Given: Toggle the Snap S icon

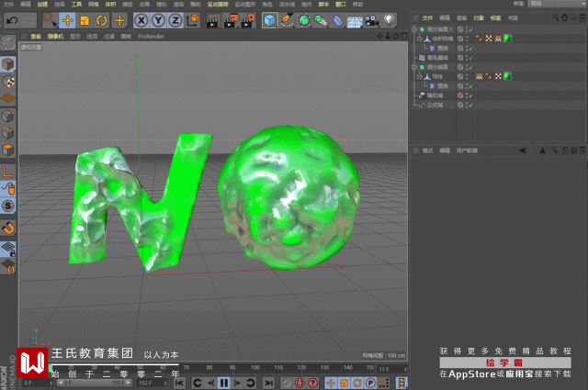Looking at the screenshot, I should tap(8, 206).
